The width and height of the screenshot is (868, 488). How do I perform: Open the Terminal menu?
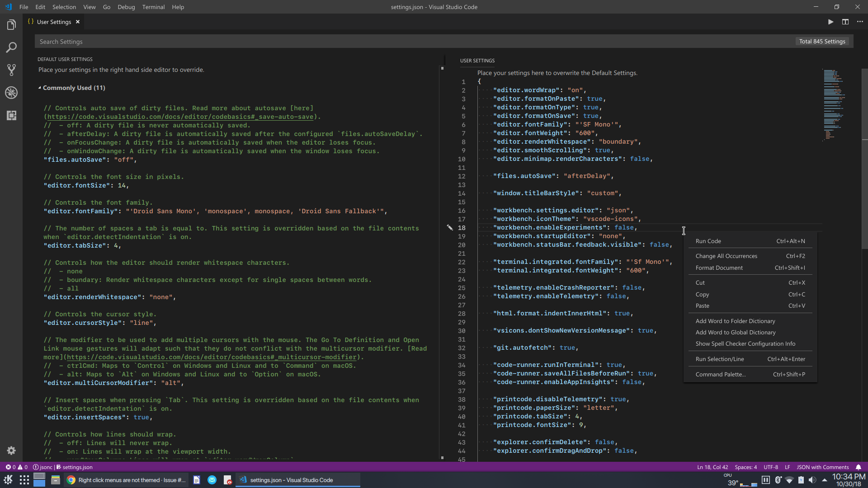pyautogui.click(x=153, y=7)
